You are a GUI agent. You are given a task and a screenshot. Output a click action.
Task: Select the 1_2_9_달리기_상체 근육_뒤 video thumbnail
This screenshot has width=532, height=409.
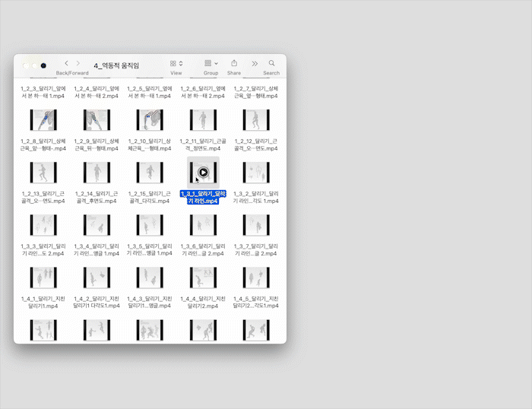(97, 119)
